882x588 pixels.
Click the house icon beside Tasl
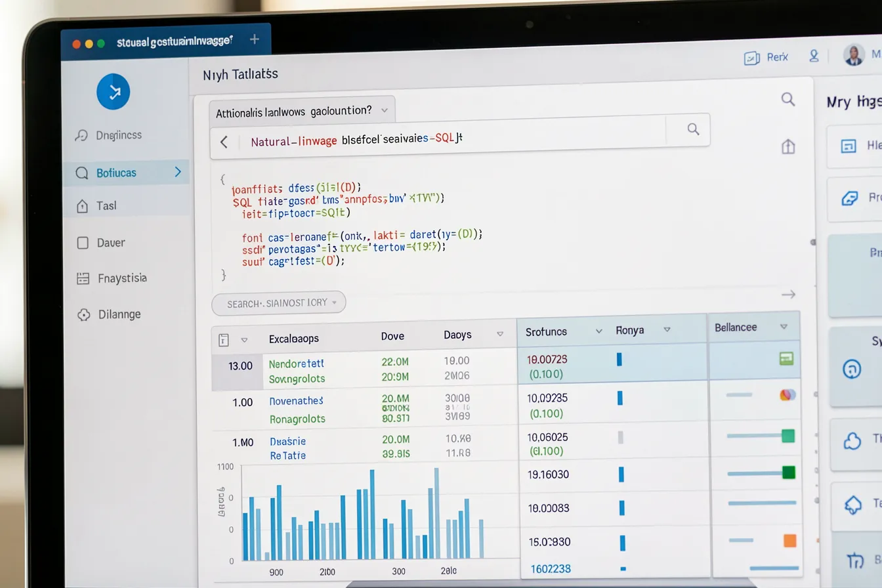click(x=82, y=206)
